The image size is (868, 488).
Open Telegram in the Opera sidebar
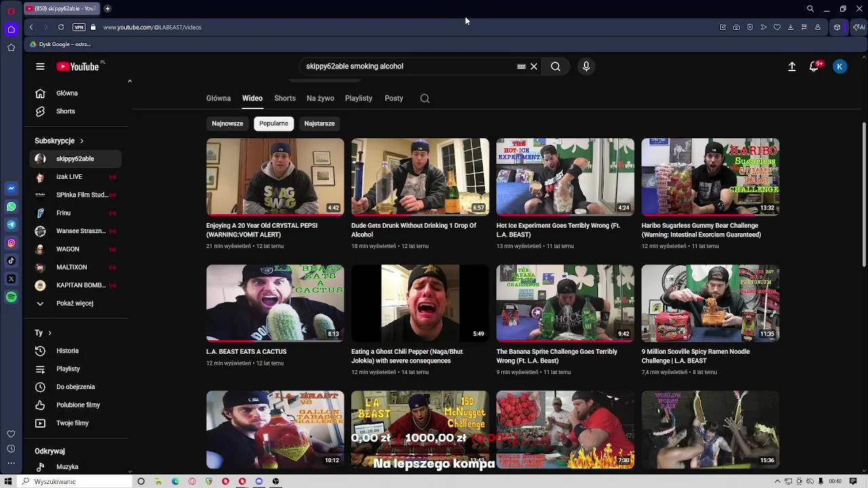11,224
